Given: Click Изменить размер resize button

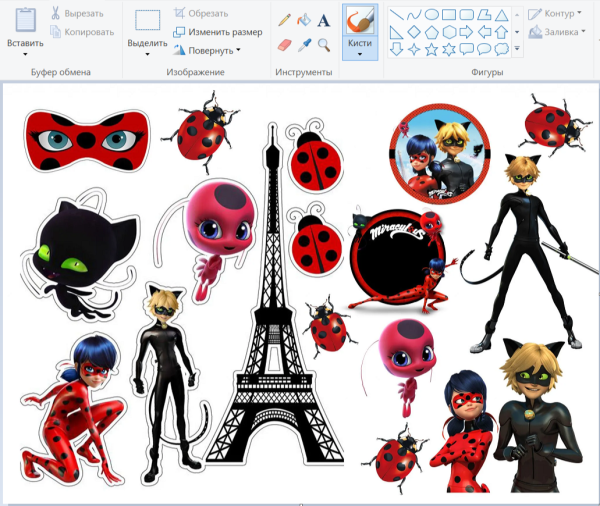Looking at the screenshot, I should click(x=216, y=32).
